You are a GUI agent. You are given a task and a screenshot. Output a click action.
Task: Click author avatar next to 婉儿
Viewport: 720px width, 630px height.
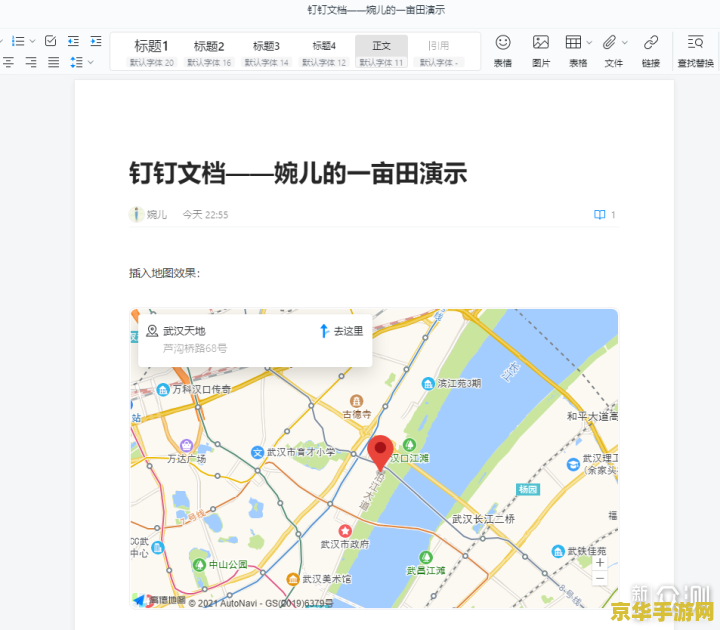point(136,214)
